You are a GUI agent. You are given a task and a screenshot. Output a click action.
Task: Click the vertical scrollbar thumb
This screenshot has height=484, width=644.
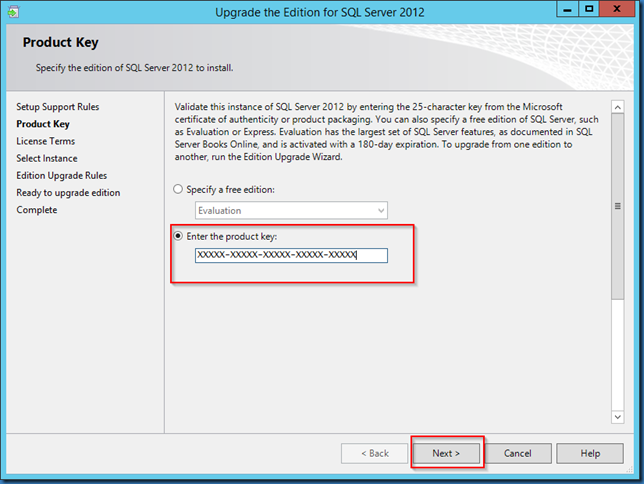[617, 206]
